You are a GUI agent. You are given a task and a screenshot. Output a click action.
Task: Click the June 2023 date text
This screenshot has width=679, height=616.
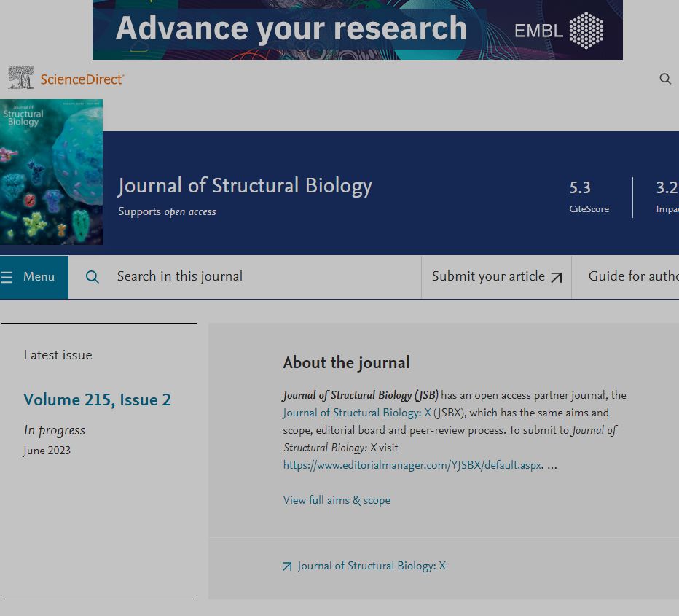(x=47, y=451)
